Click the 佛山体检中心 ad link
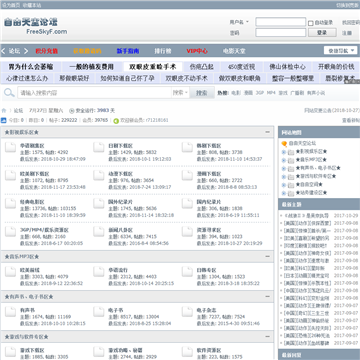 [287, 67]
